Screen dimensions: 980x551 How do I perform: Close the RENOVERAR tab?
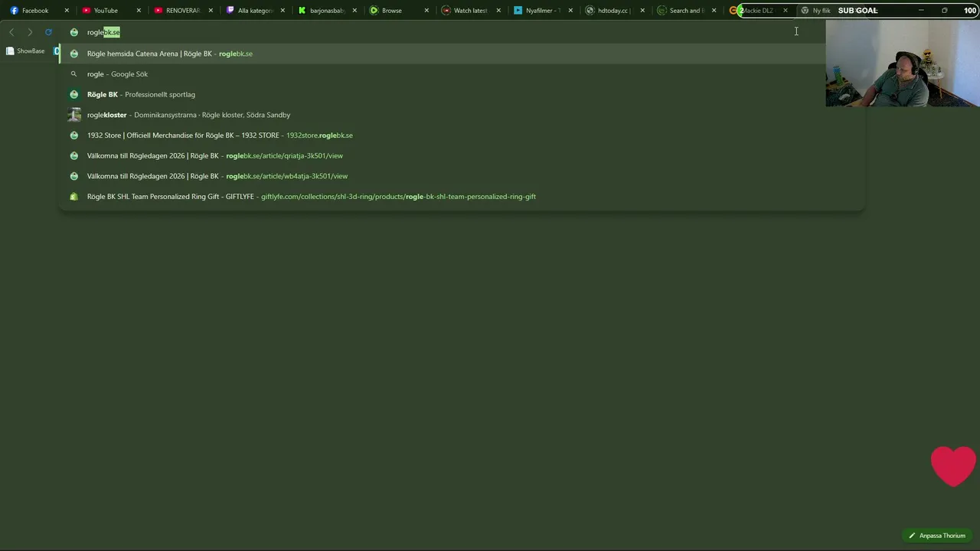pyautogui.click(x=211, y=11)
